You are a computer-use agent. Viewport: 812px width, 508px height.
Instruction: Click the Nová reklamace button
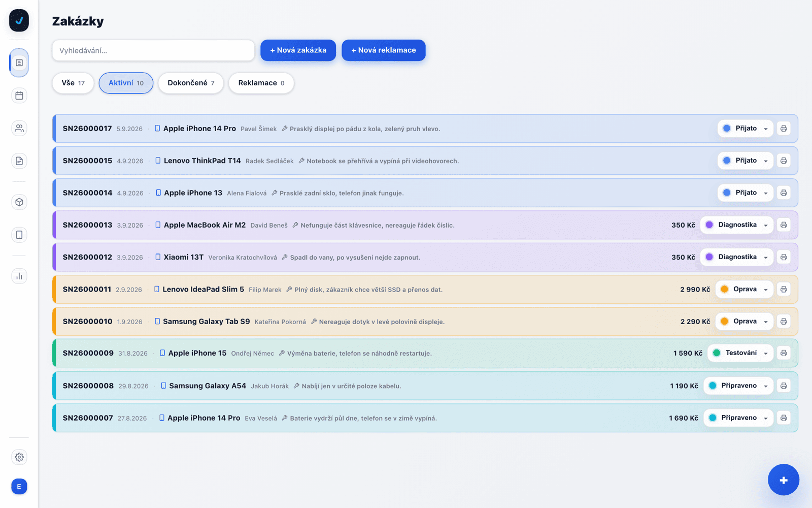pyautogui.click(x=384, y=50)
